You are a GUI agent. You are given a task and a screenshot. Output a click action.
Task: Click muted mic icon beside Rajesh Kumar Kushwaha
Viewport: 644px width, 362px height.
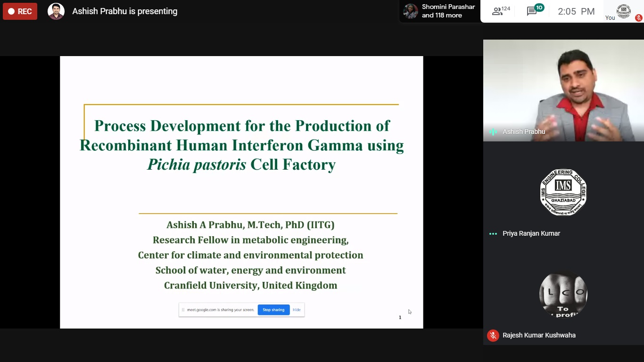[x=493, y=335]
